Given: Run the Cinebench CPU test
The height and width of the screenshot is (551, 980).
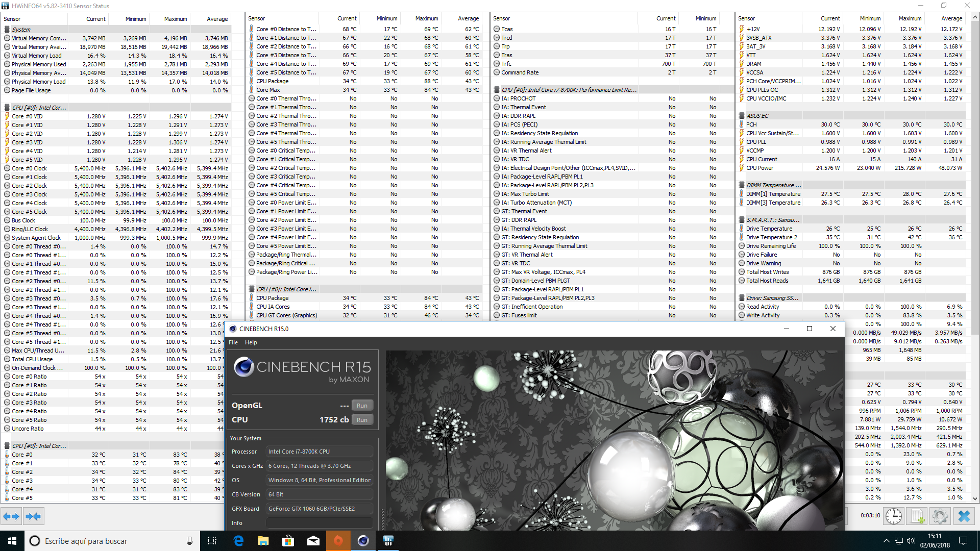Looking at the screenshot, I should pos(362,420).
